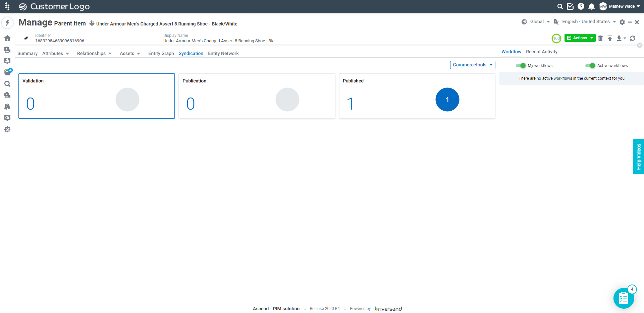Expand the Assets tab dropdown

point(139,54)
